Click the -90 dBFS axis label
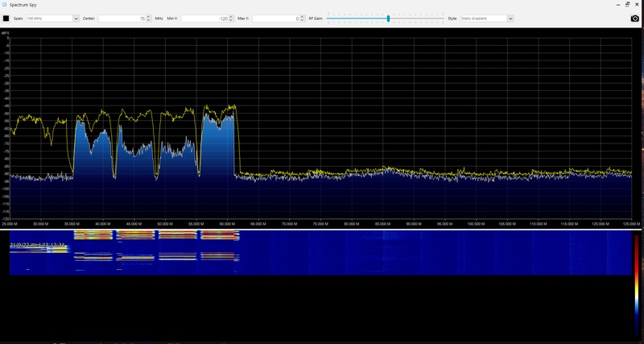Screen dimensions: 644x344 6,174
